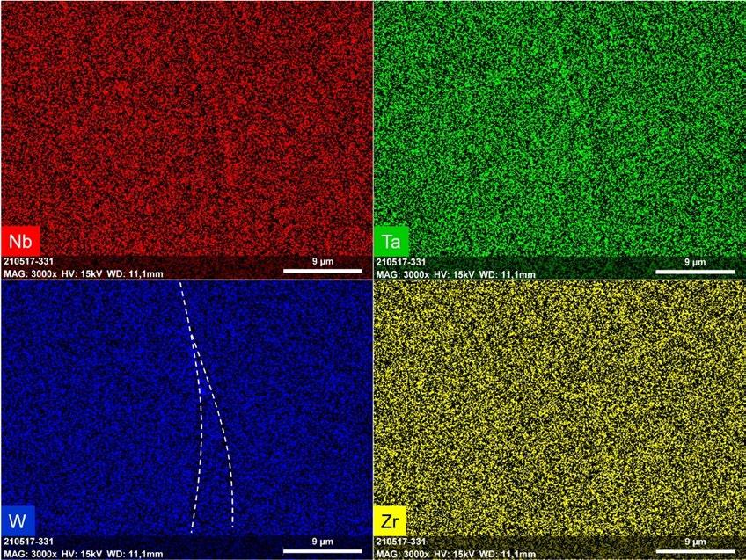Click the 9 µm label in Ta map
Viewport: 746px width, 560px height.
(x=695, y=262)
